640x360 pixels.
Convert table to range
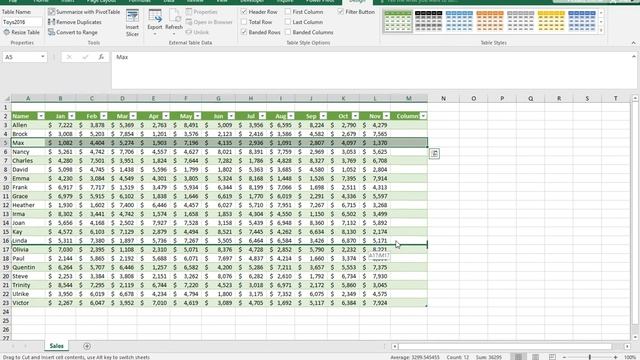click(73, 32)
